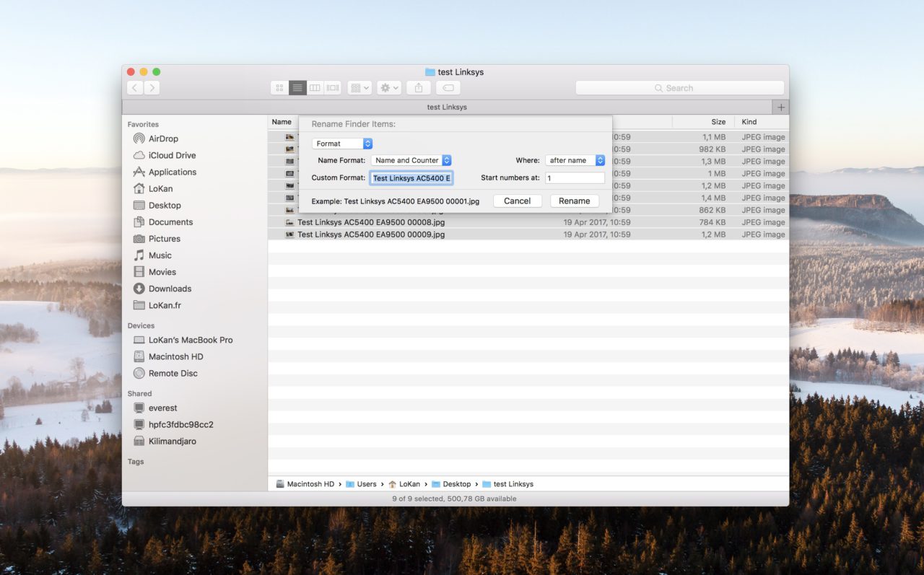
Task: Click the Tags sidebar heading
Action: (136, 462)
